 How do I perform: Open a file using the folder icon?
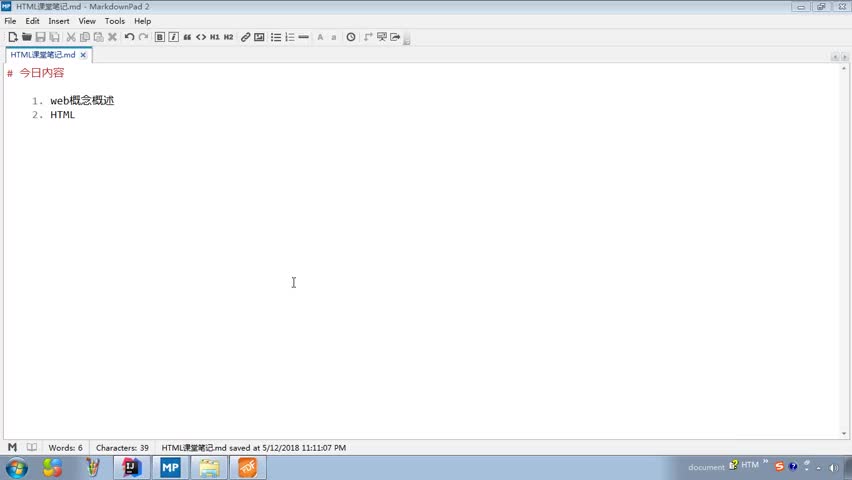[x=26, y=37]
